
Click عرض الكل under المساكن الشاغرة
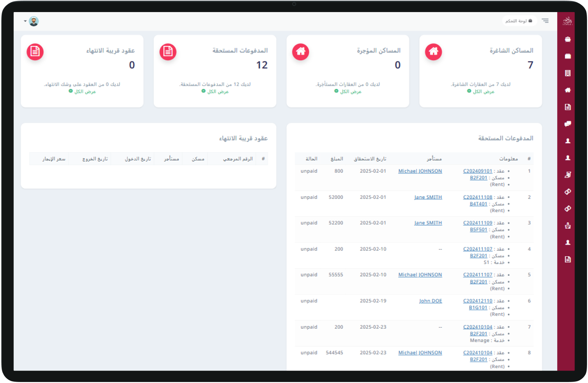pyautogui.click(x=483, y=91)
